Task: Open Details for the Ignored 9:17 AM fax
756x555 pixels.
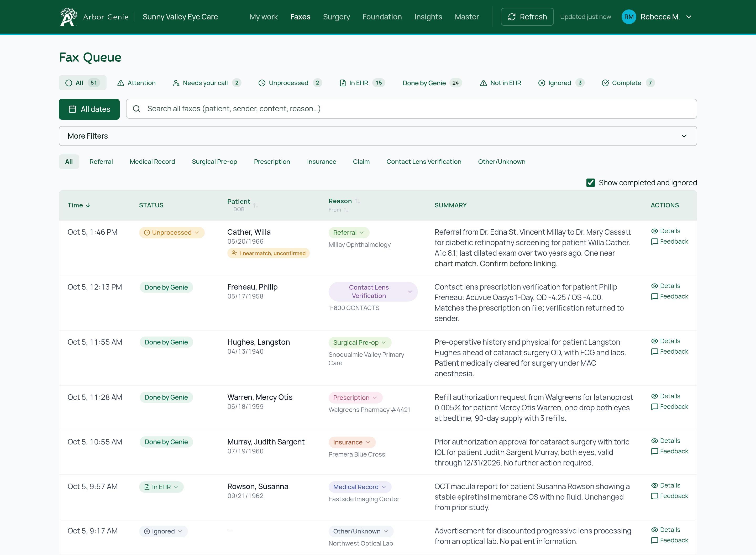Action: 665,530
